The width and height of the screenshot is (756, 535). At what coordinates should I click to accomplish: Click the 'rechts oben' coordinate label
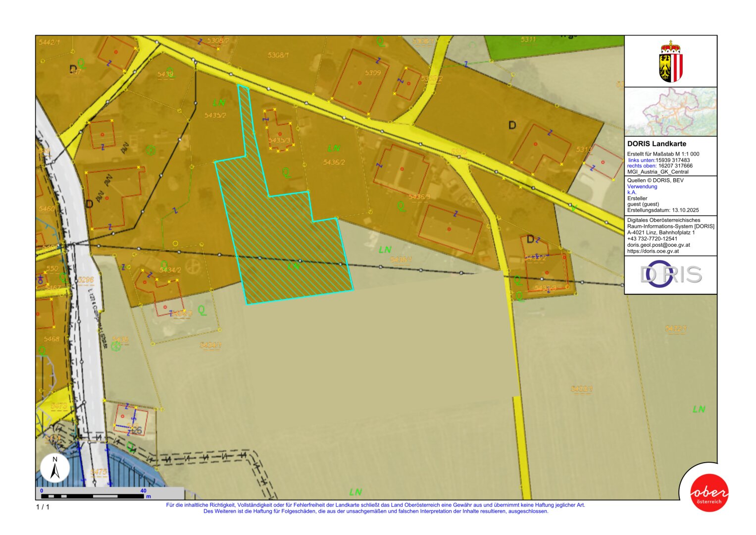click(642, 166)
